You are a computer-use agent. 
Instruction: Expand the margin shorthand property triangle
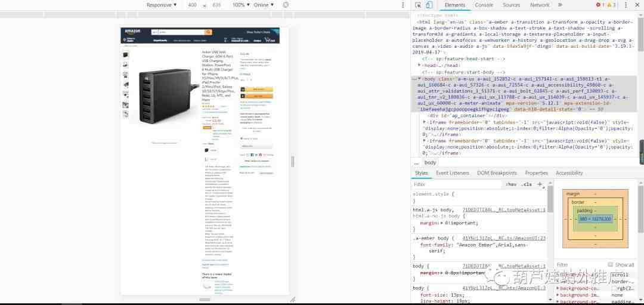(442, 223)
